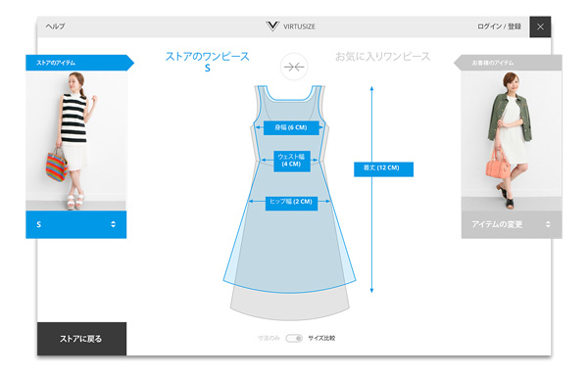This screenshot has height=376, width=588.
Task: Close the Virtusize panel with X
Action: (x=540, y=26)
